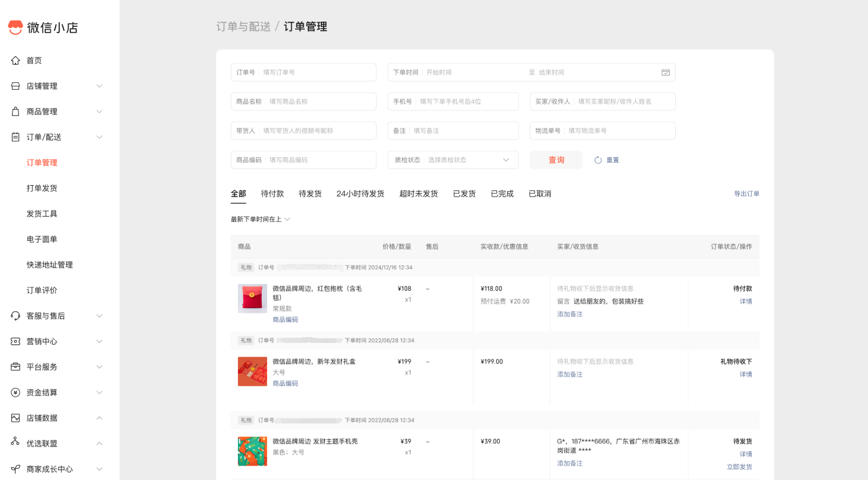Image resolution: width=868 pixels, height=480 pixels.
Task: Click the 立即发货 link for the phone case order
Action: [x=739, y=467]
